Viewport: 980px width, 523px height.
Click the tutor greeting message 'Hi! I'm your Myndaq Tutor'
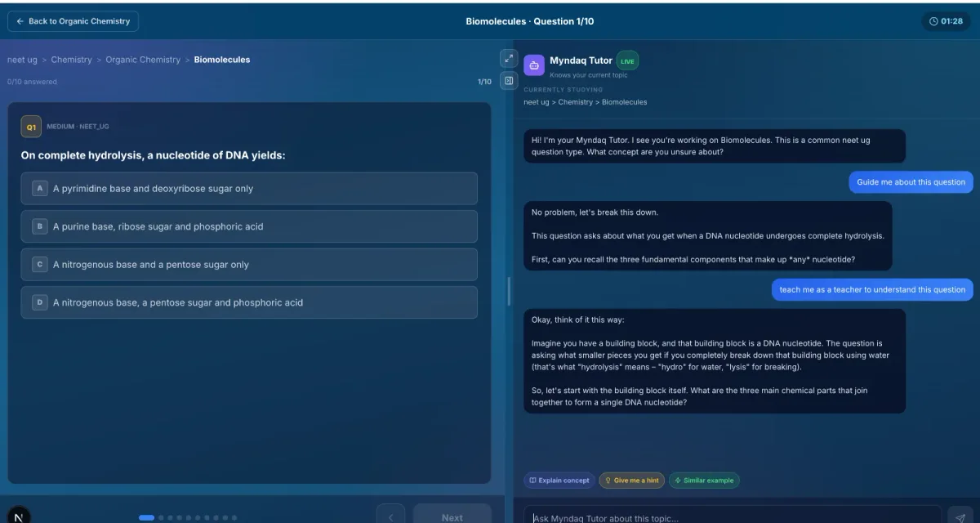click(x=715, y=146)
